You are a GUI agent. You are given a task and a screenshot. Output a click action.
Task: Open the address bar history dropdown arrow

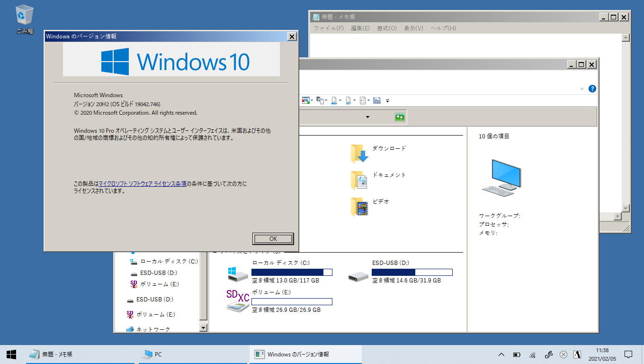pyautogui.click(x=367, y=117)
